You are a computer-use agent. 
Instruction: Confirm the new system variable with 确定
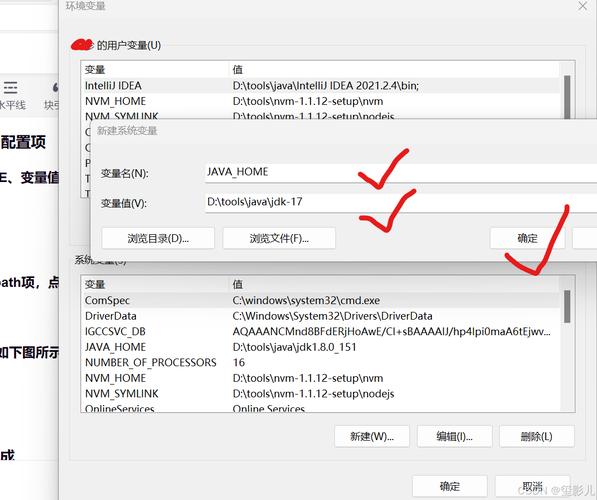coord(527,238)
